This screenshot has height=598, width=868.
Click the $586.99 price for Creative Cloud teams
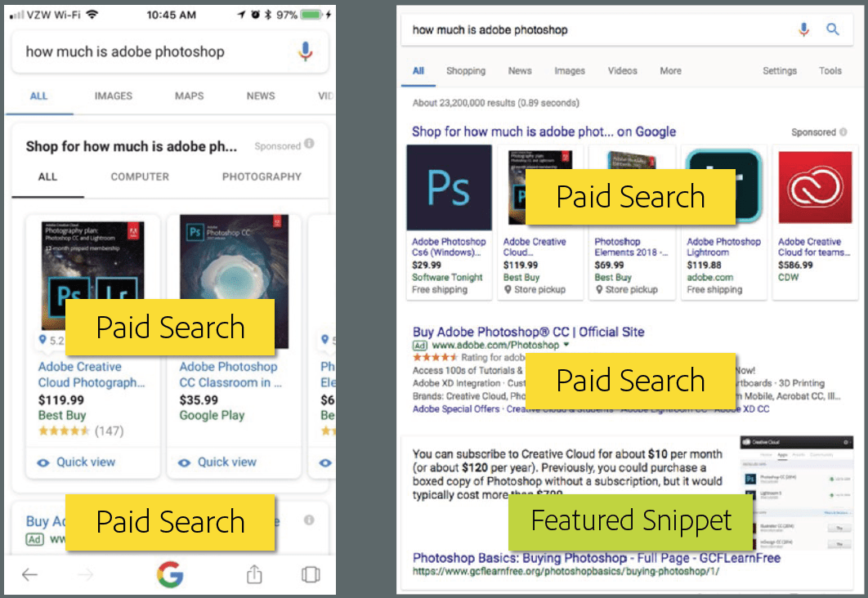pos(795,265)
